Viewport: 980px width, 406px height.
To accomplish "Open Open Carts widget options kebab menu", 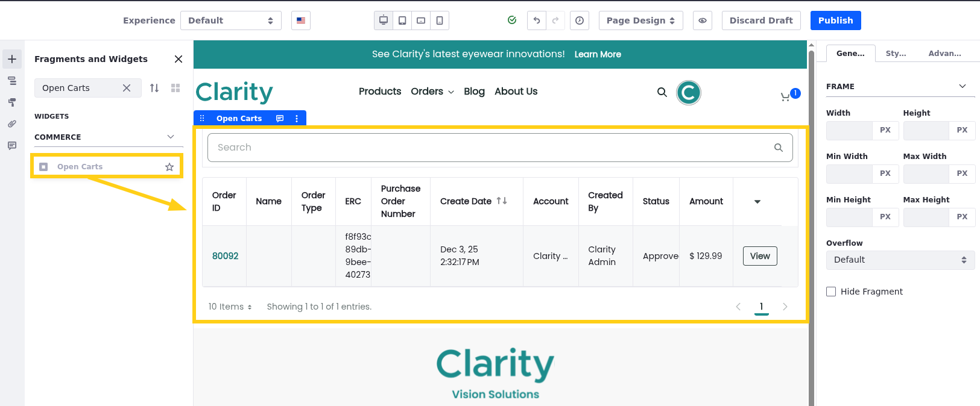I will pos(297,119).
